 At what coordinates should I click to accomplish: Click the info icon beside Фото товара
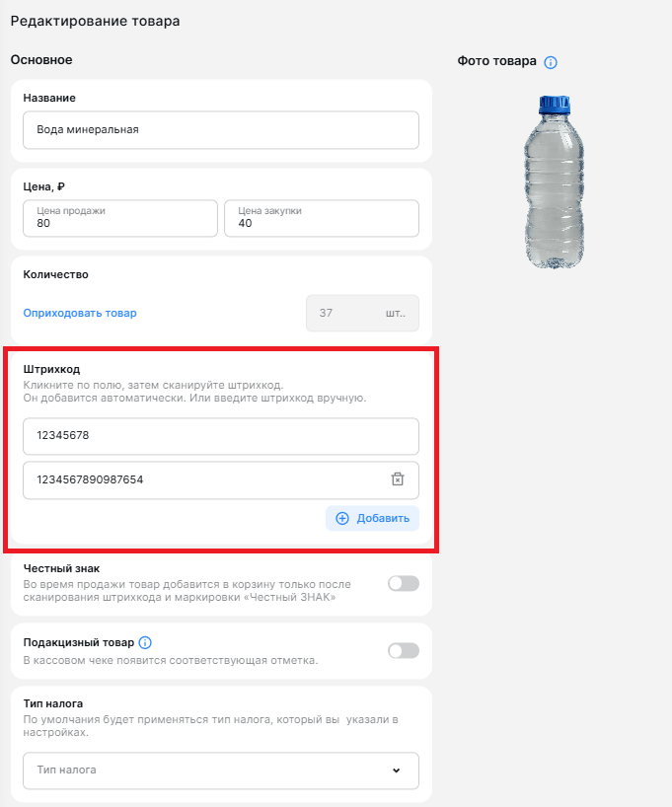pyautogui.click(x=551, y=62)
